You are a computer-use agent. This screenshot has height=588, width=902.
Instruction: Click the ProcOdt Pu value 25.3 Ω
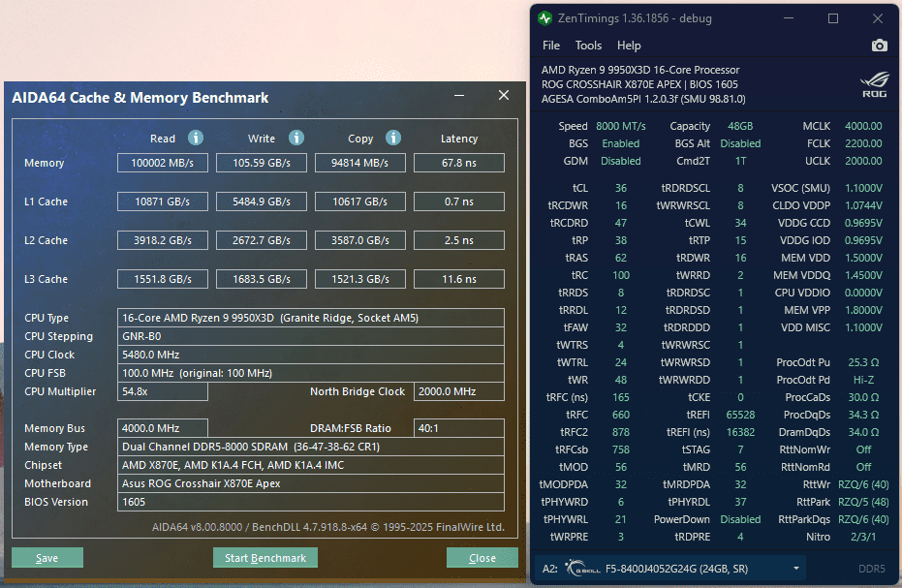863,362
